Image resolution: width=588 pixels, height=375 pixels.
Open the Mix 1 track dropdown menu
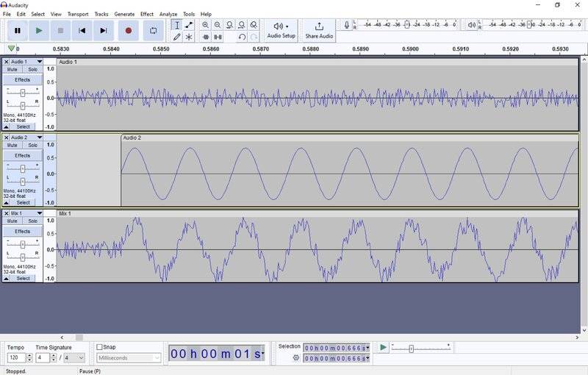click(x=40, y=213)
